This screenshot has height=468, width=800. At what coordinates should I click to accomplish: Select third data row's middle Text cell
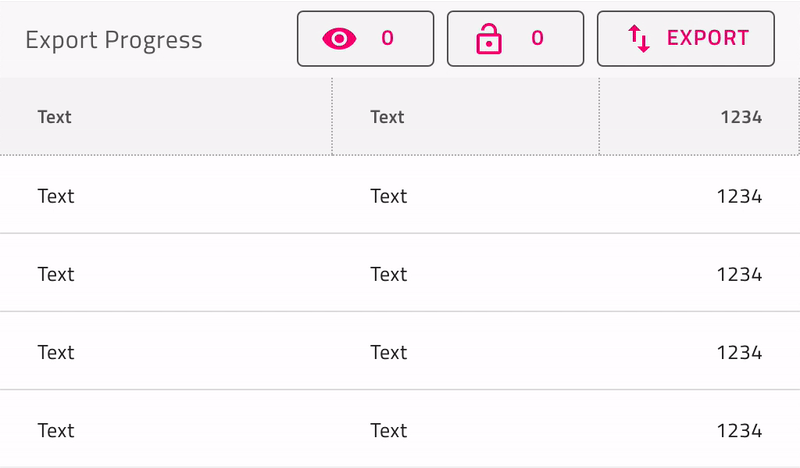click(388, 352)
